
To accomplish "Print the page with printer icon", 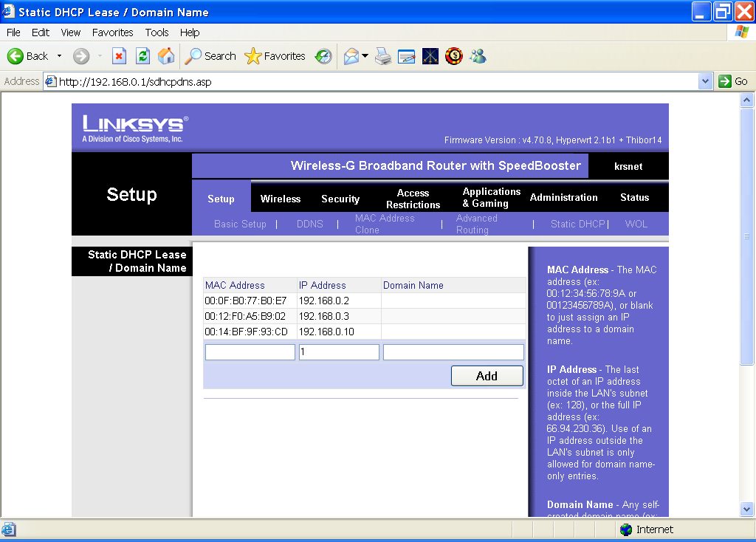I will (383, 56).
